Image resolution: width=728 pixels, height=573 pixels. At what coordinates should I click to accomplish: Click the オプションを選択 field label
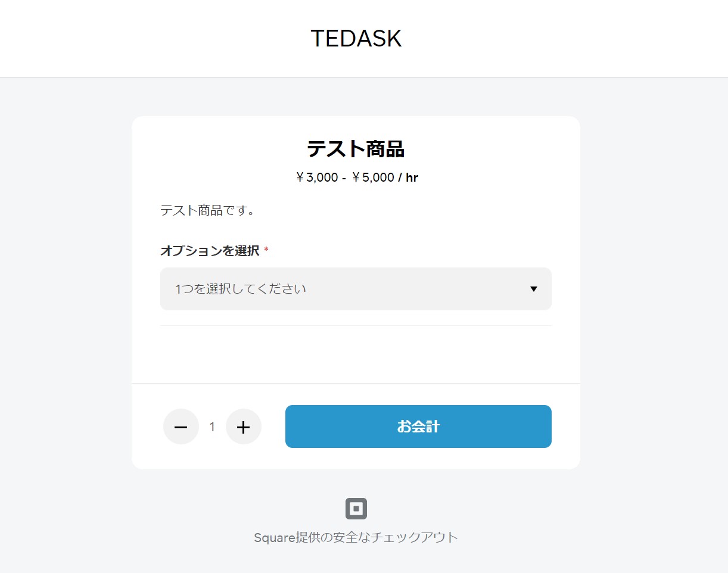210,251
